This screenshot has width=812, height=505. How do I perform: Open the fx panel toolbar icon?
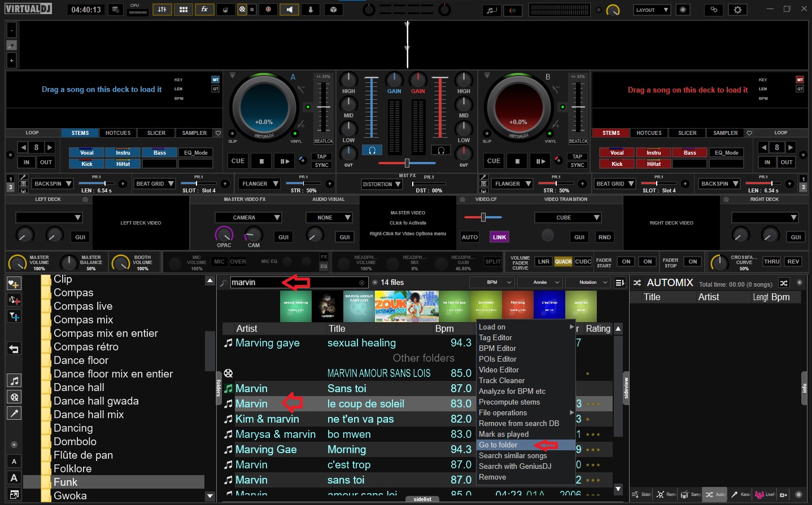204,10
